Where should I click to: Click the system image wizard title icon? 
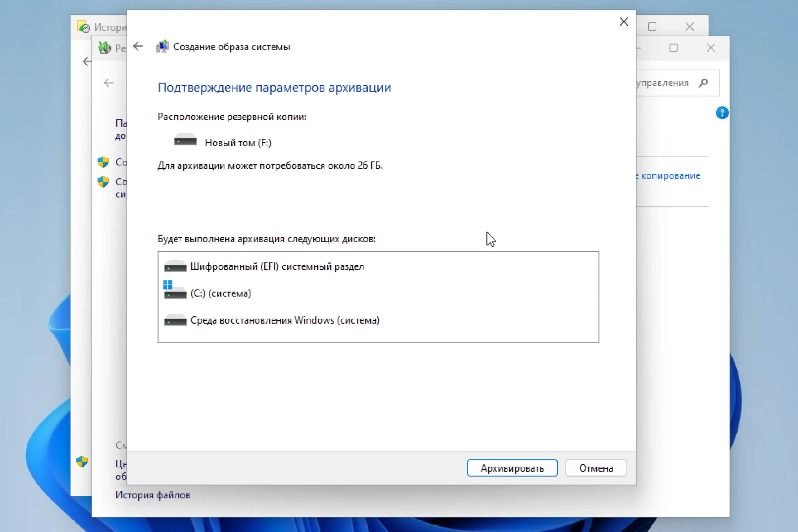click(x=162, y=46)
